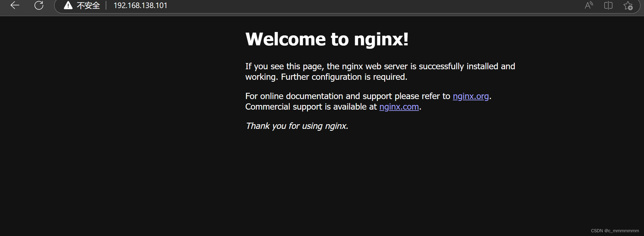The image size is (644, 236).
Task: Add page to favorites star icon
Action: pyautogui.click(x=628, y=6)
